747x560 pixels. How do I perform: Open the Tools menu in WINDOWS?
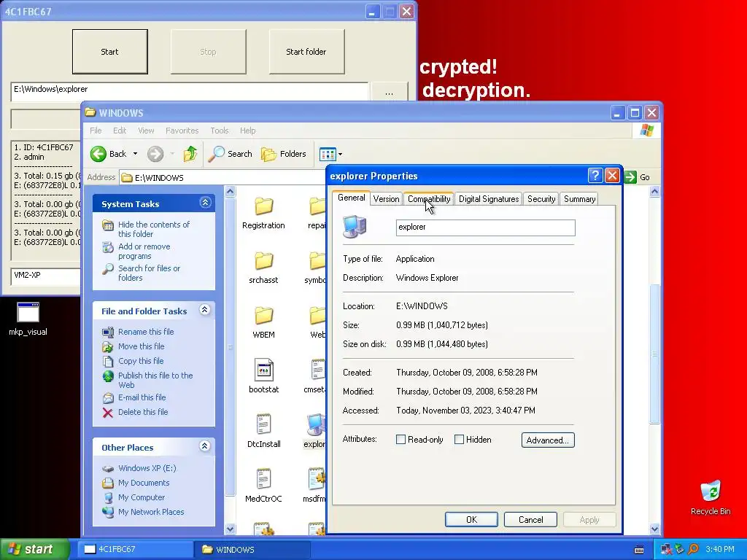pyautogui.click(x=219, y=131)
